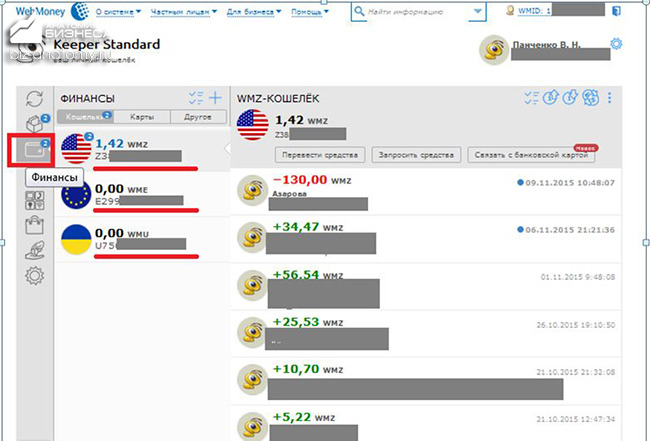Viewport: 650px width, 441px height.
Task: Expand the Помощь menu
Action: point(310,12)
